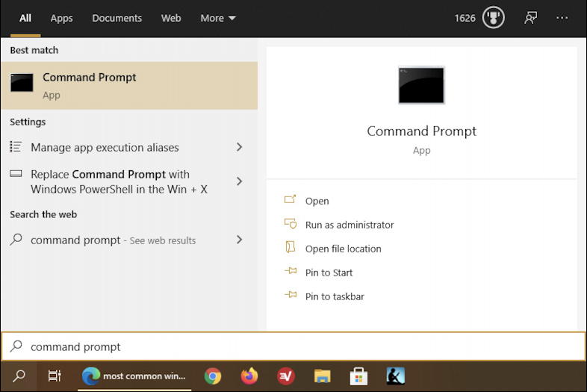Click the taskbar search button
Viewport: 587px width, 392px height.
19,376
